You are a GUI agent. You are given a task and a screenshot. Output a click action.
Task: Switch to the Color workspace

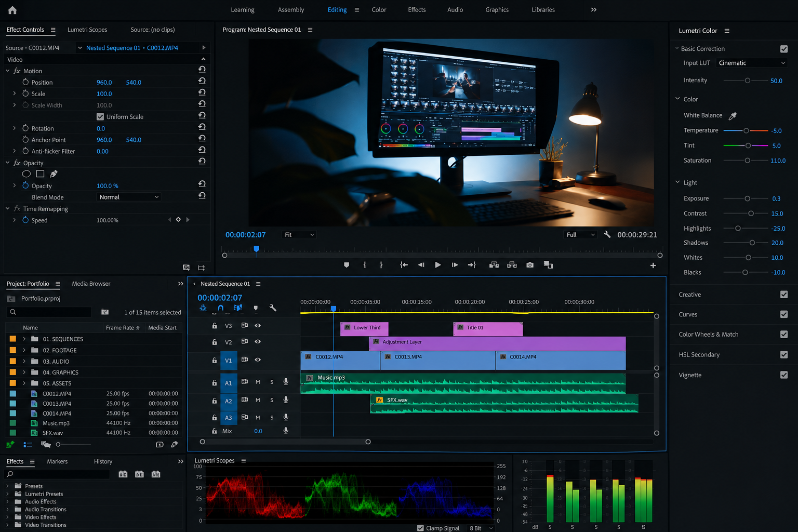tap(379, 10)
